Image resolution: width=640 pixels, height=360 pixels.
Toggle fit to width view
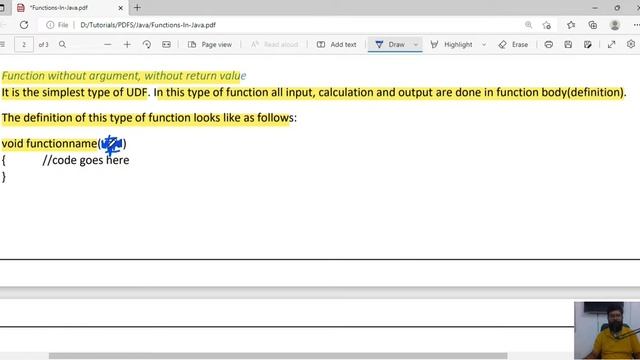pos(166,44)
